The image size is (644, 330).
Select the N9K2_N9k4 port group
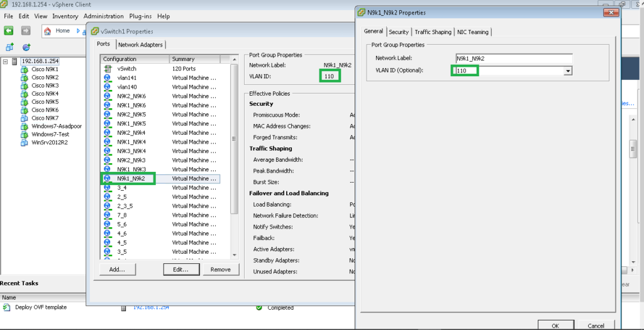point(160,132)
